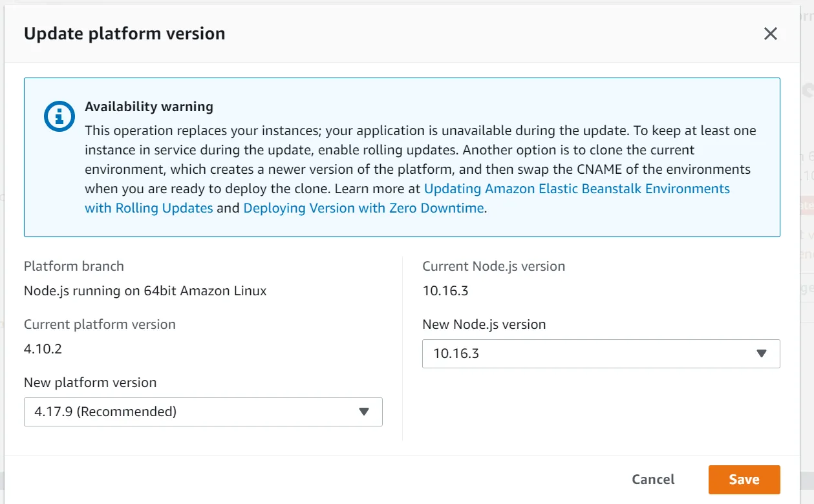Open Deploying Version with Zero Downtime link
This screenshot has width=814, height=504.
[363, 208]
